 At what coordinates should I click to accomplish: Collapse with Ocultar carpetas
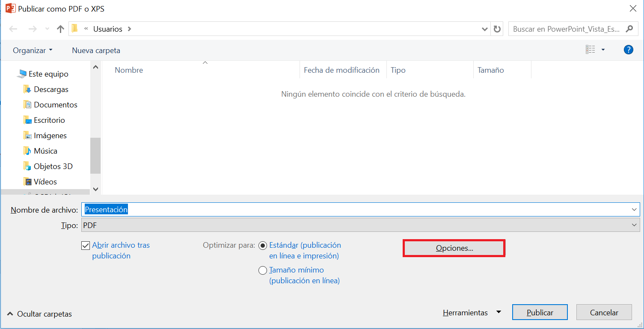click(39, 314)
